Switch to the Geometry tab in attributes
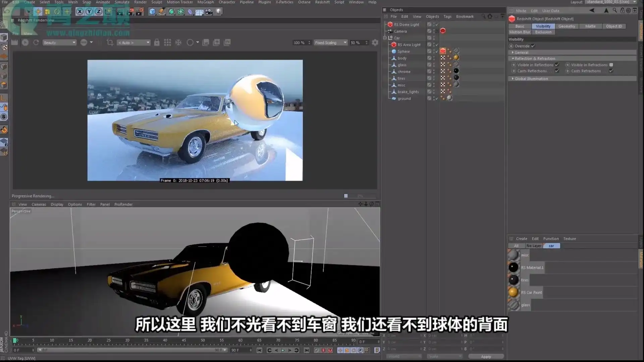Screen dimensions: 644x362 [567, 26]
